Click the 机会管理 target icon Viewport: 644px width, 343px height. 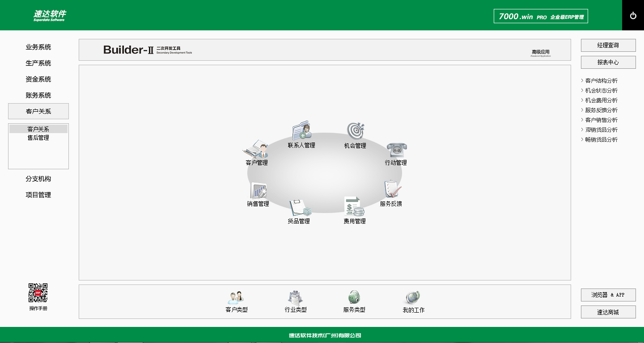pyautogui.click(x=355, y=131)
